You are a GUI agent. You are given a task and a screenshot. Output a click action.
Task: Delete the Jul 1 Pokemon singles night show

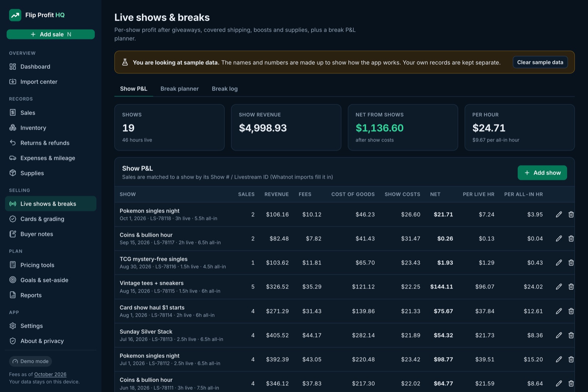[571, 359]
